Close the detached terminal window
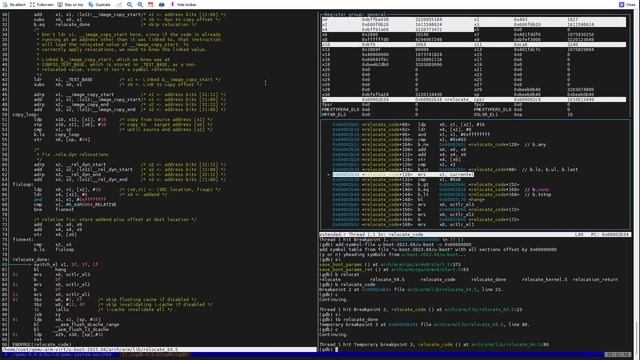Image resolution: width=640 pixels, height=360 pixels. [627, 4]
